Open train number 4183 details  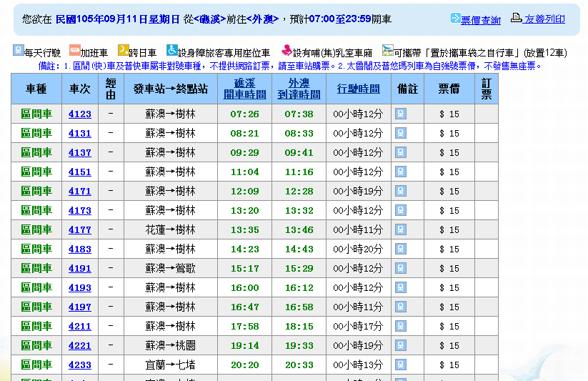pyautogui.click(x=80, y=249)
